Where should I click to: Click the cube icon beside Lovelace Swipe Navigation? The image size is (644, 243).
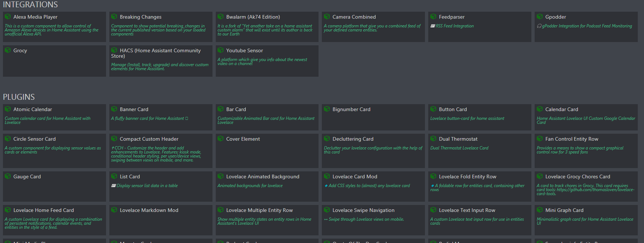(x=327, y=210)
